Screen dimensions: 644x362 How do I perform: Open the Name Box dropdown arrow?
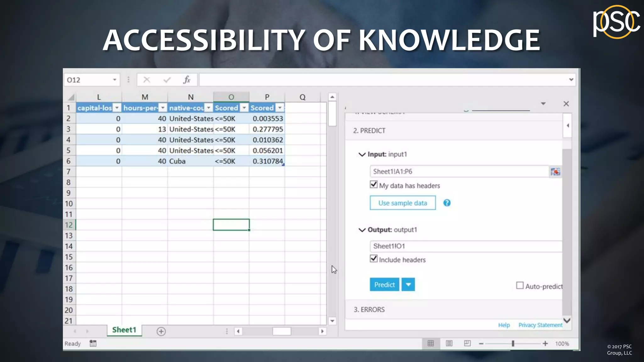click(114, 80)
